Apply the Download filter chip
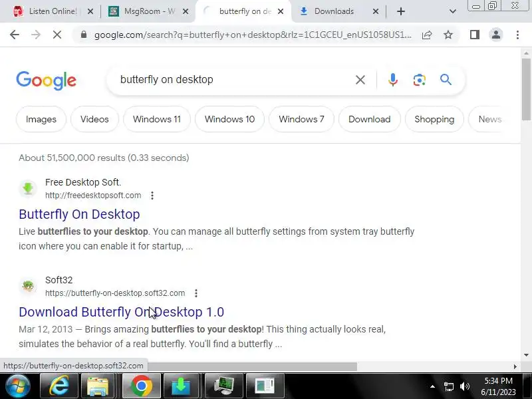 tap(370, 120)
